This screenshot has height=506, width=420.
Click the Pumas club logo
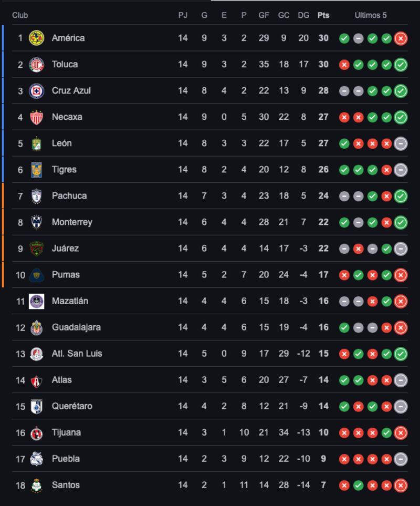point(36,275)
